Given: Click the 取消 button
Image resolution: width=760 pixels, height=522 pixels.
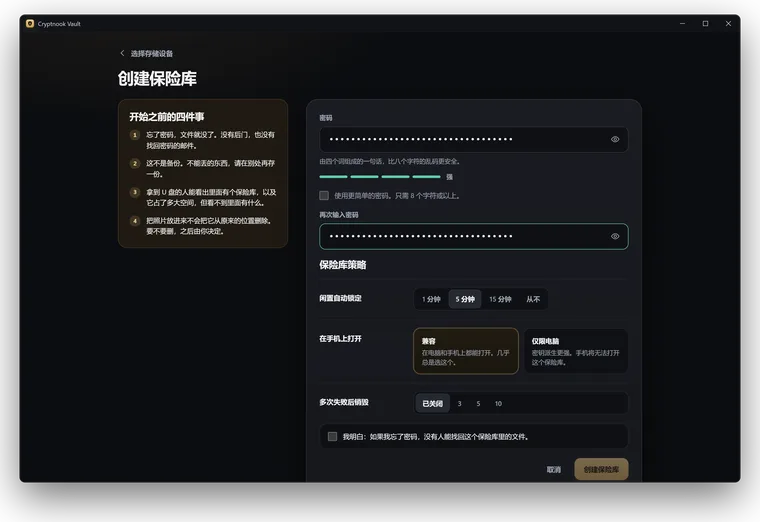Looking at the screenshot, I should click(554, 469).
